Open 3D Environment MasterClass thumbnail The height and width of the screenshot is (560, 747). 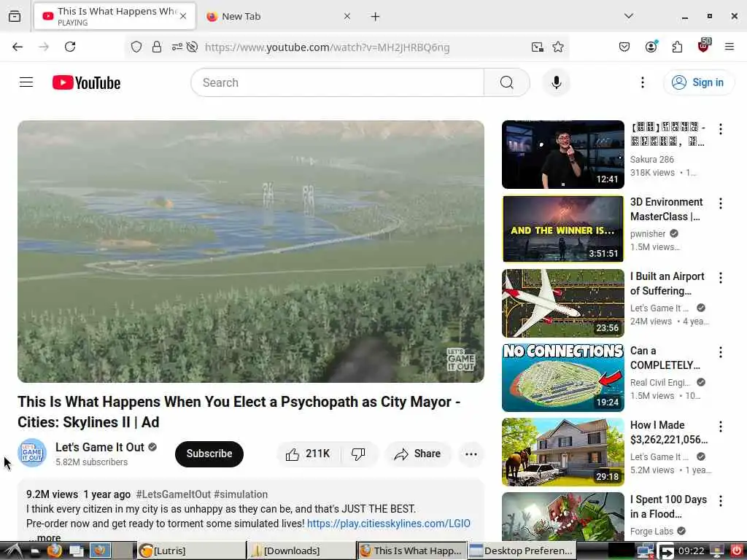tap(562, 228)
